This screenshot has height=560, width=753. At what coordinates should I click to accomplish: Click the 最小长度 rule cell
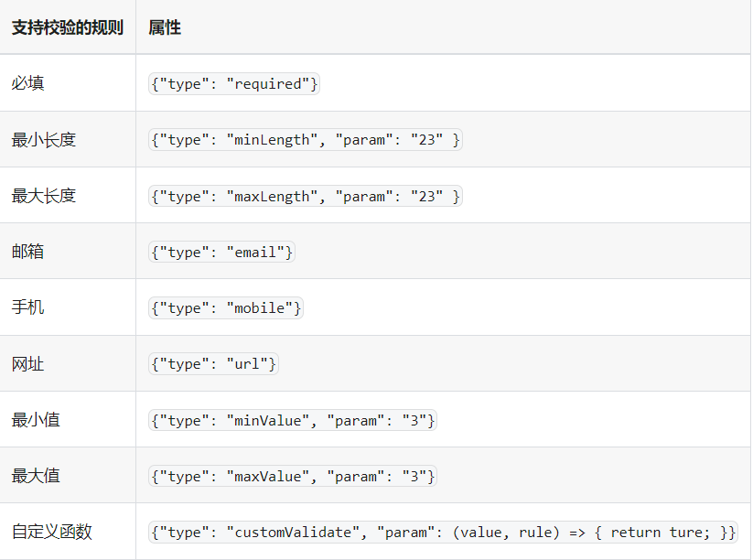[43, 140]
